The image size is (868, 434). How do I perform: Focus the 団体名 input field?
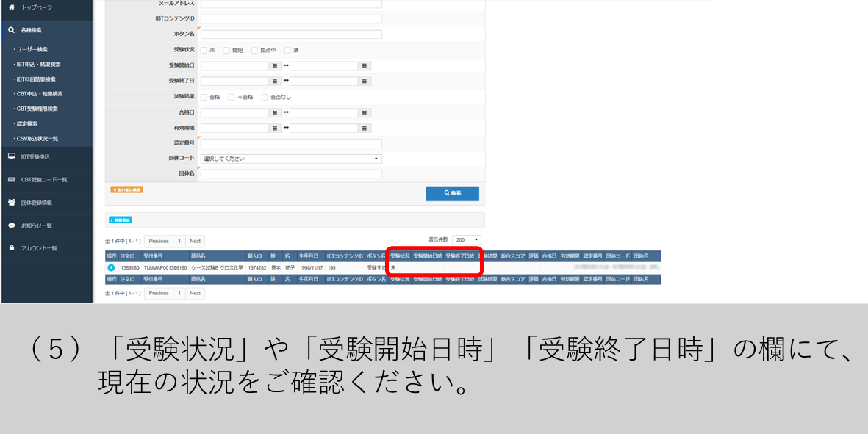(291, 174)
